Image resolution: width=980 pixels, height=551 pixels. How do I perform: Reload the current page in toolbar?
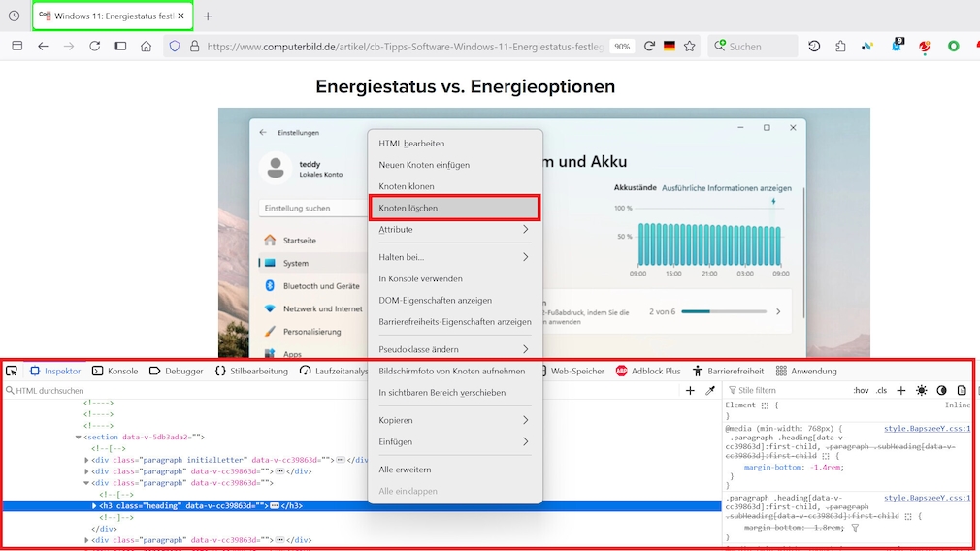[94, 47]
